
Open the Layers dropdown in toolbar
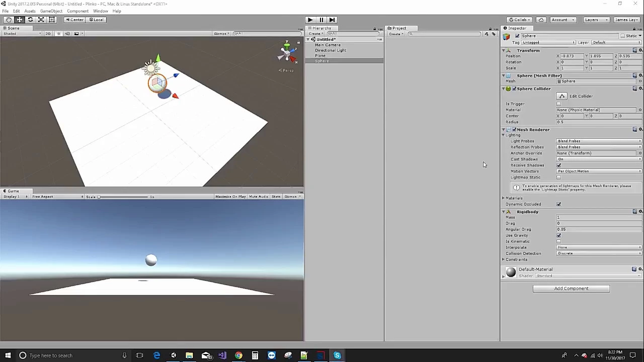(596, 20)
